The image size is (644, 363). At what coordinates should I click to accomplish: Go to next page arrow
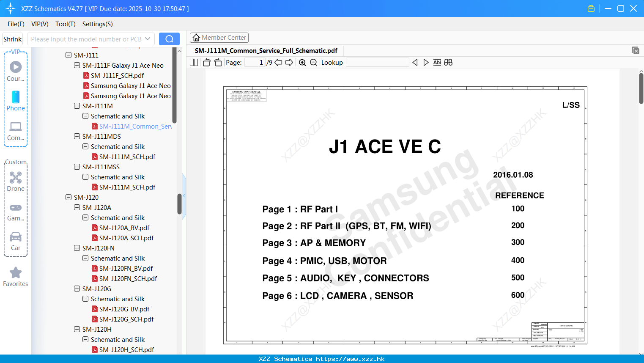(x=289, y=62)
